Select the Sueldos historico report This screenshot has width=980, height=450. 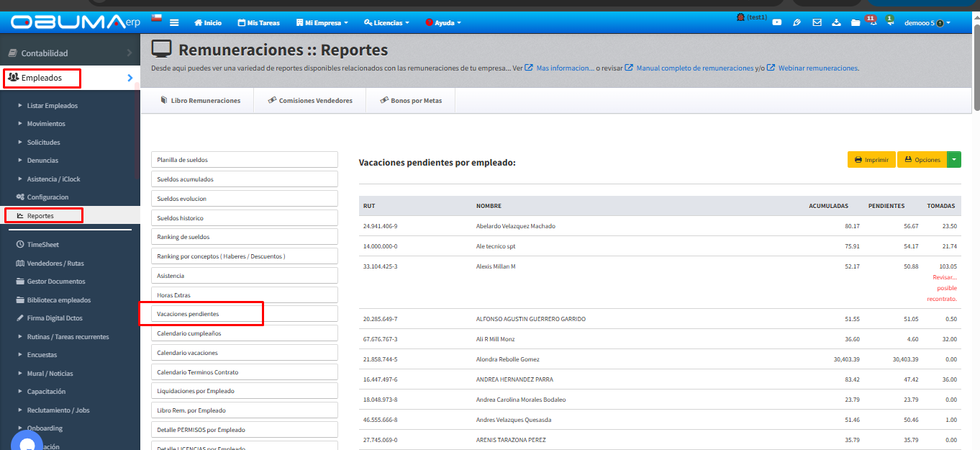pos(245,218)
